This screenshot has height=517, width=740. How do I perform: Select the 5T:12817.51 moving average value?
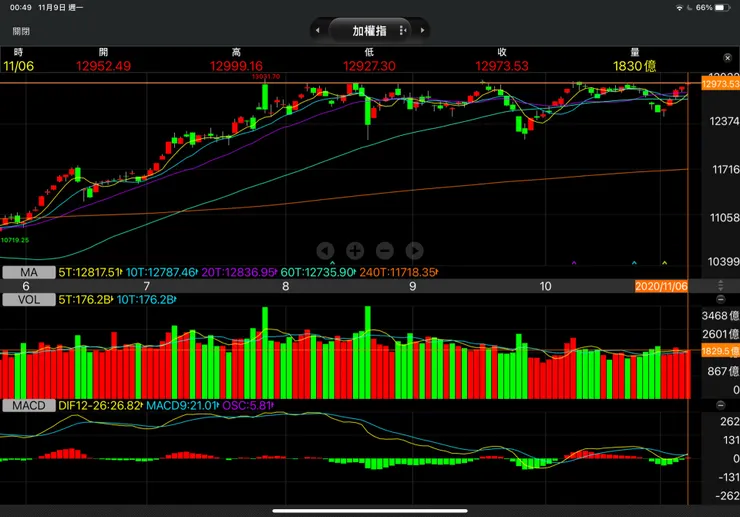(90, 272)
